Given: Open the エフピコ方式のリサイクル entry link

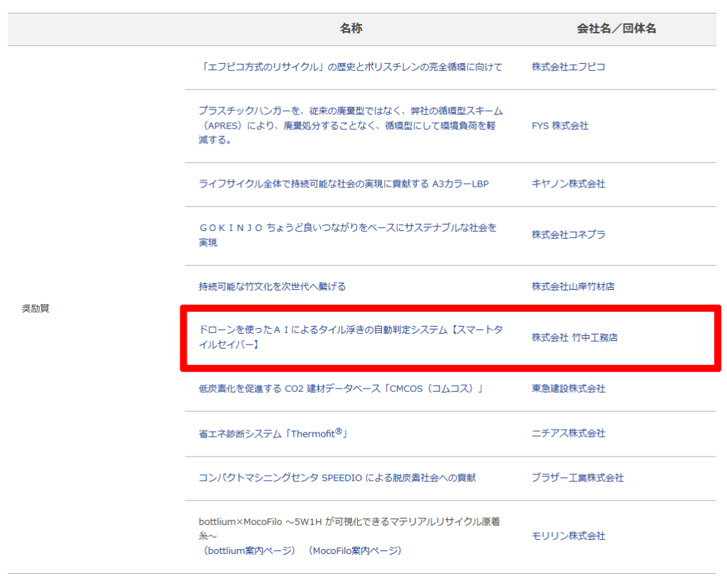Looking at the screenshot, I should pyautogui.click(x=351, y=67).
